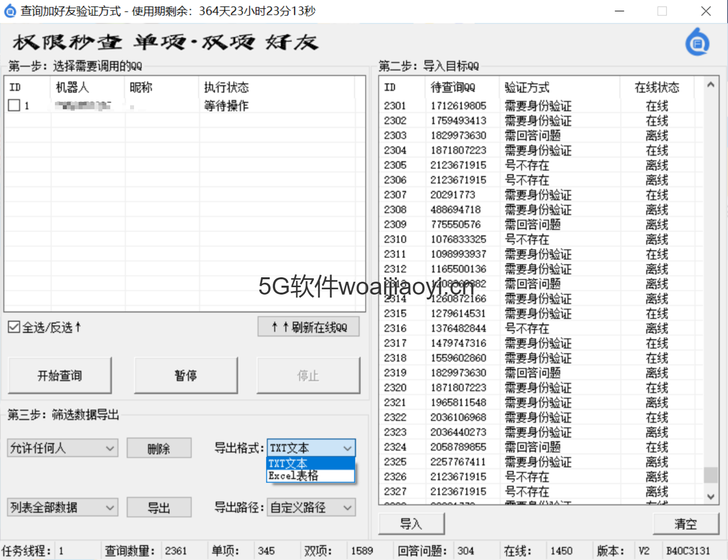Click the 双项 count 1589
Viewport: 728px width, 560px height.
362,551
